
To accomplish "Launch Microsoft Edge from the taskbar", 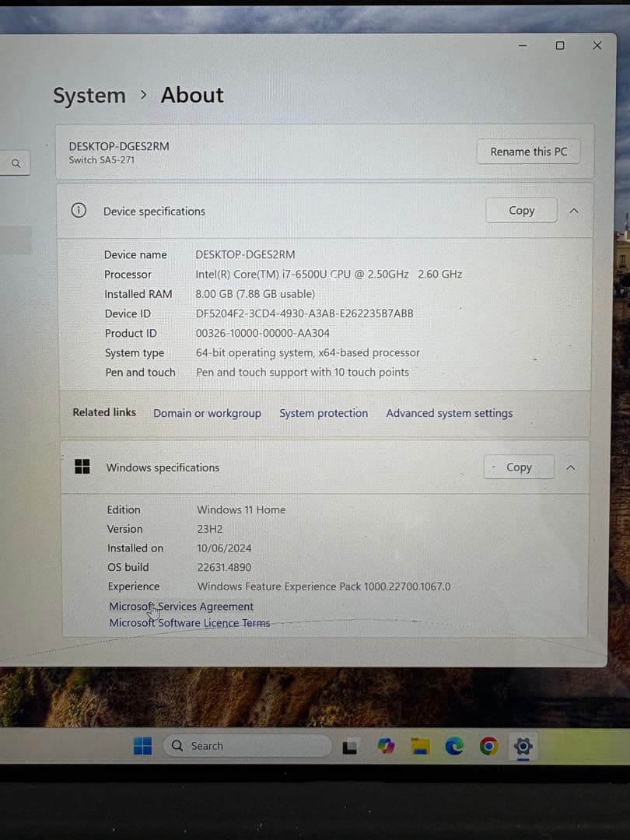I will pyautogui.click(x=454, y=745).
